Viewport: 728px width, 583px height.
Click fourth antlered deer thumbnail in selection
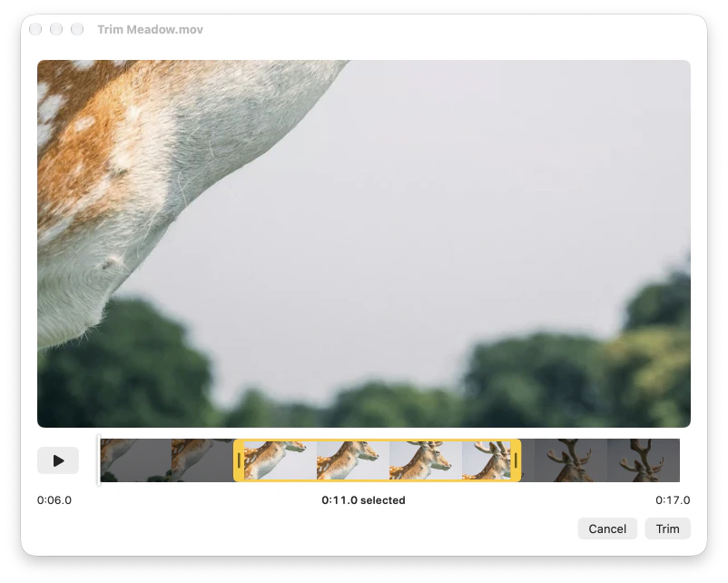pyautogui.click(x=487, y=460)
